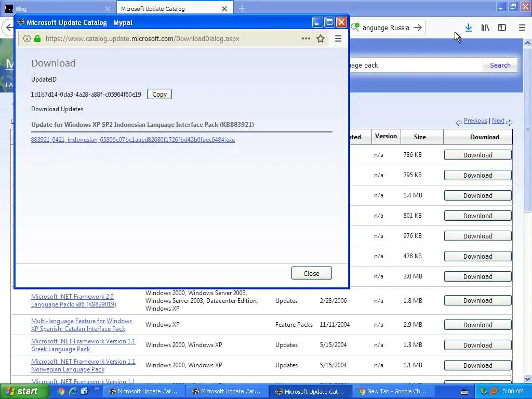Viewport: 532px width, 399px height.
Task: Click Download button for 786 KB row
Action: (478, 155)
